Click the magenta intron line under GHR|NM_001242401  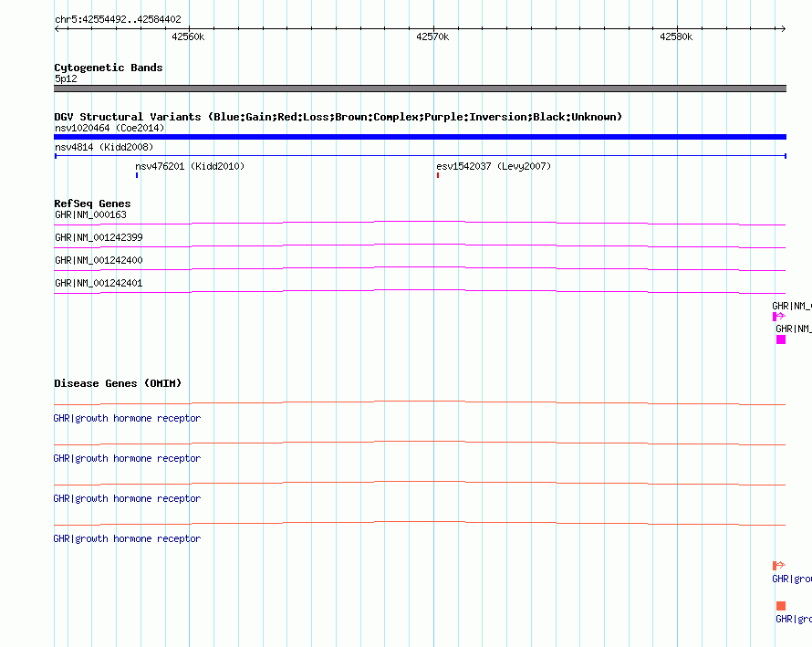point(420,291)
